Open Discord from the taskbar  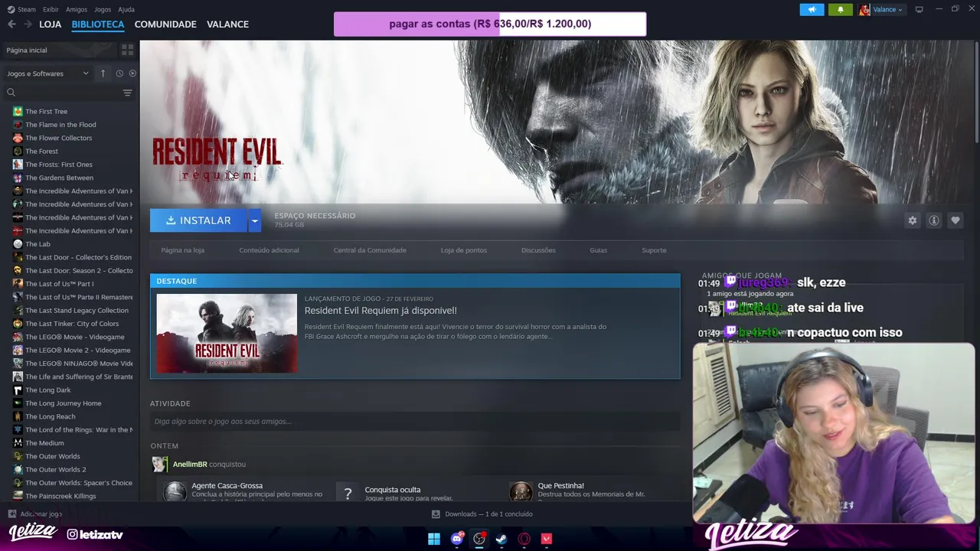coord(457,539)
